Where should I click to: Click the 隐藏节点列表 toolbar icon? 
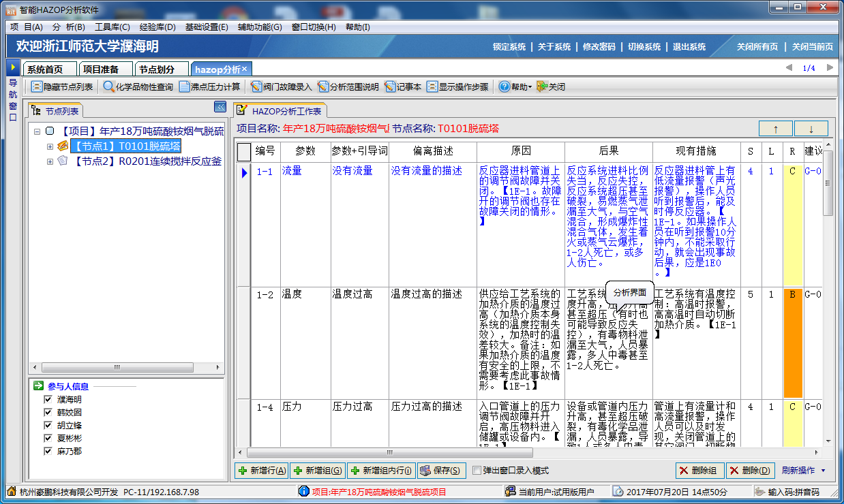[x=37, y=87]
